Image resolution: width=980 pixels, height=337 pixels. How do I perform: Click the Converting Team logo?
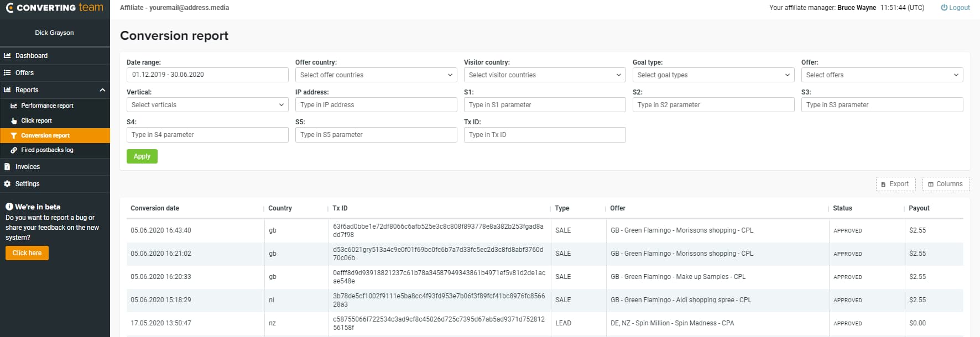54,8
